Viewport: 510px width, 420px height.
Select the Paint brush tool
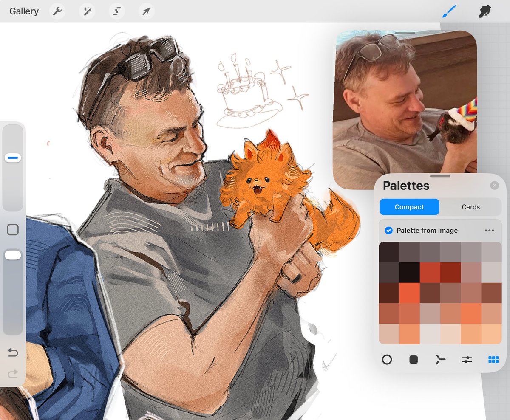click(x=449, y=11)
